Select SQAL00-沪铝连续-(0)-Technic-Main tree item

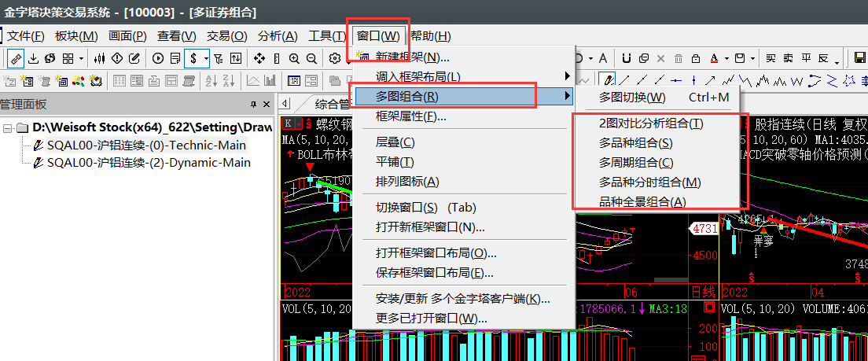[147, 145]
